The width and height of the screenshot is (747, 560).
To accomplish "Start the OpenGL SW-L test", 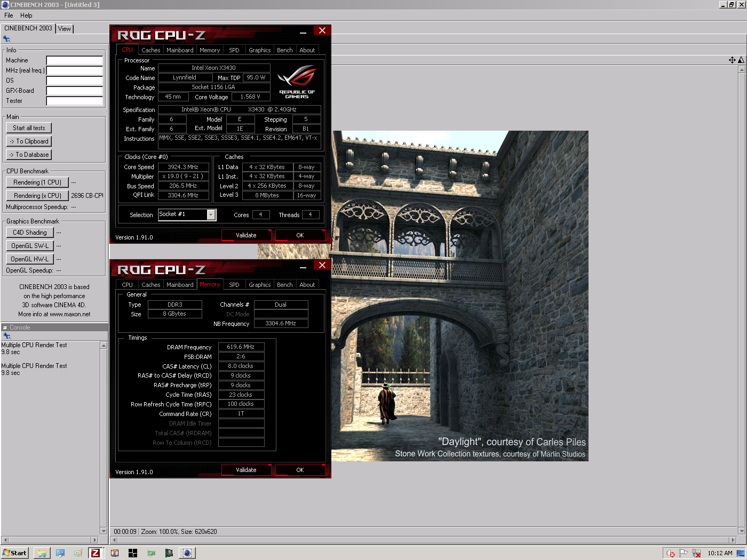I will [x=30, y=246].
